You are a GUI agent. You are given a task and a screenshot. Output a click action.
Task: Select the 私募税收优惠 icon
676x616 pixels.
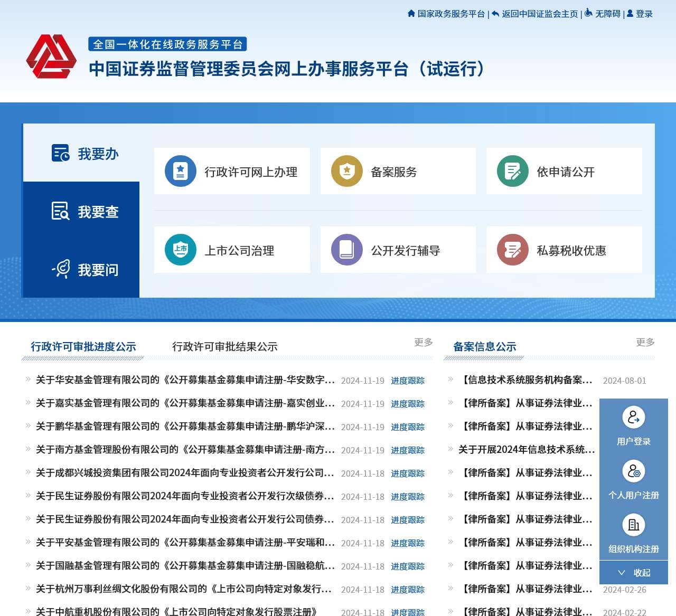[512, 249]
